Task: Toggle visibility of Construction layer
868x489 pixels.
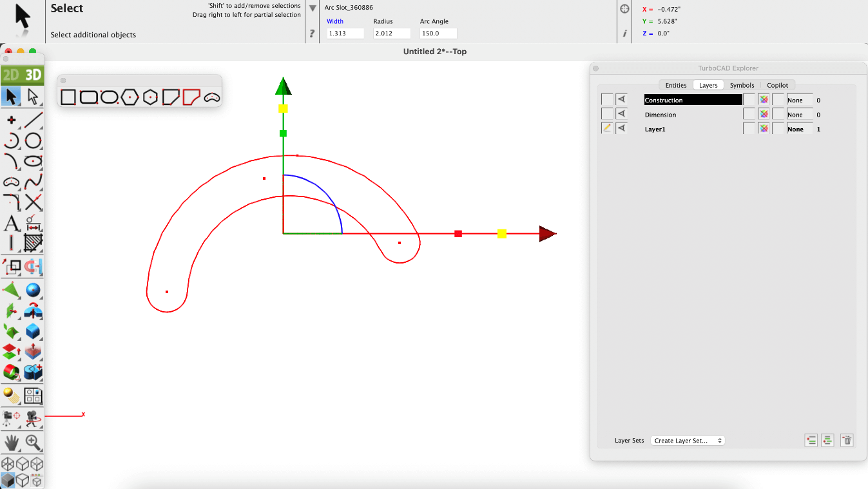Action: (x=622, y=100)
